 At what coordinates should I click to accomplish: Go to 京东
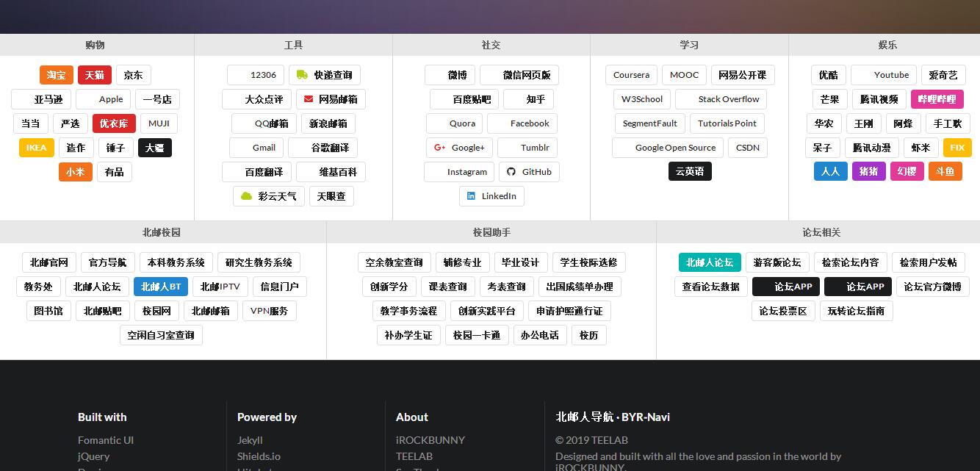click(x=134, y=75)
